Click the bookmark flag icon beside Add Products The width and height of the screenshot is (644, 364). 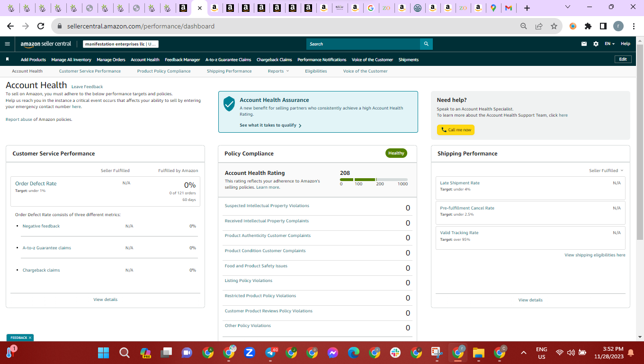[7, 59]
